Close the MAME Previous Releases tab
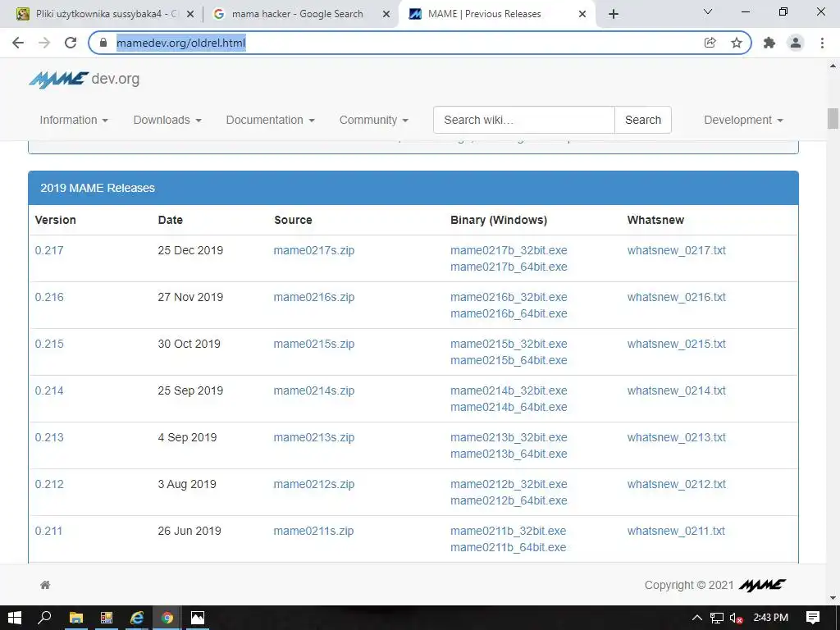Image resolution: width=840 pixels, height=630 pixels. [x=582, y=15]
